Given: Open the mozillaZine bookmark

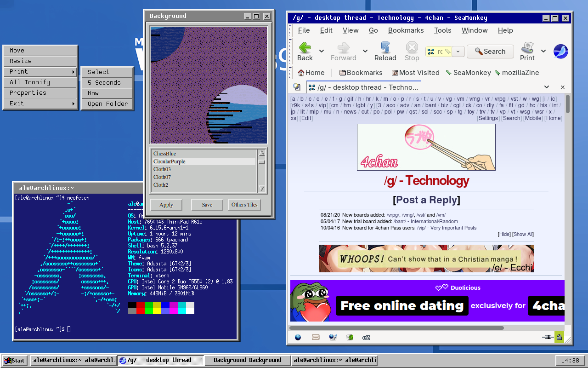Looking at the screenshot, I should (x=517, y=73).
